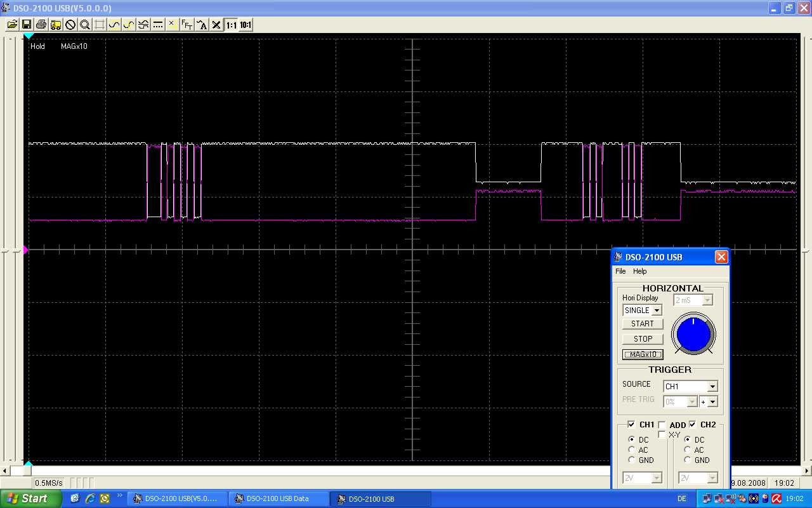Click the cyan trigger position marker at top

[28, 36]
